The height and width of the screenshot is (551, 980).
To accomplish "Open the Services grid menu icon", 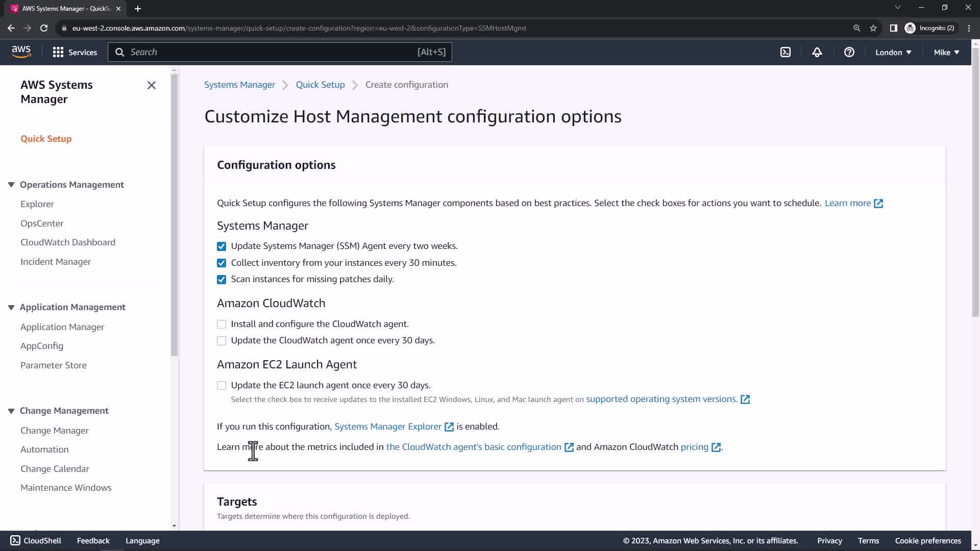I will (58, 52).
